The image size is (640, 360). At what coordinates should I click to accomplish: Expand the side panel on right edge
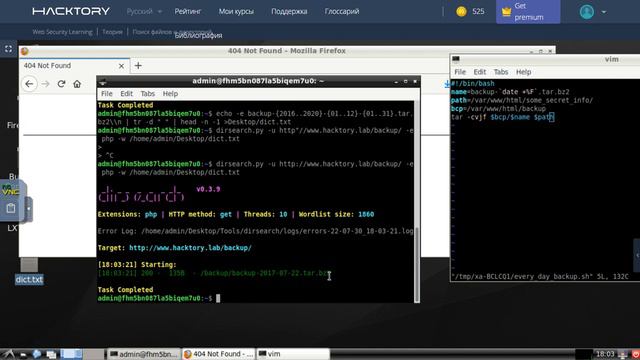point(637,256)
